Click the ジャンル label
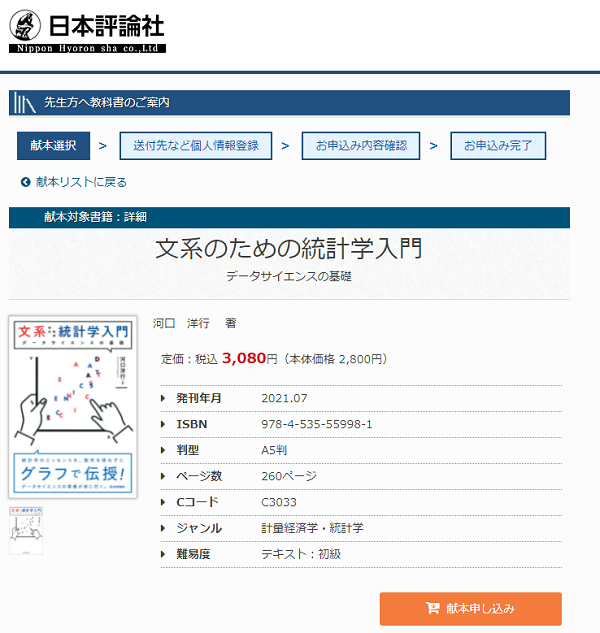 pyautogui.click(x=199, y=528)
